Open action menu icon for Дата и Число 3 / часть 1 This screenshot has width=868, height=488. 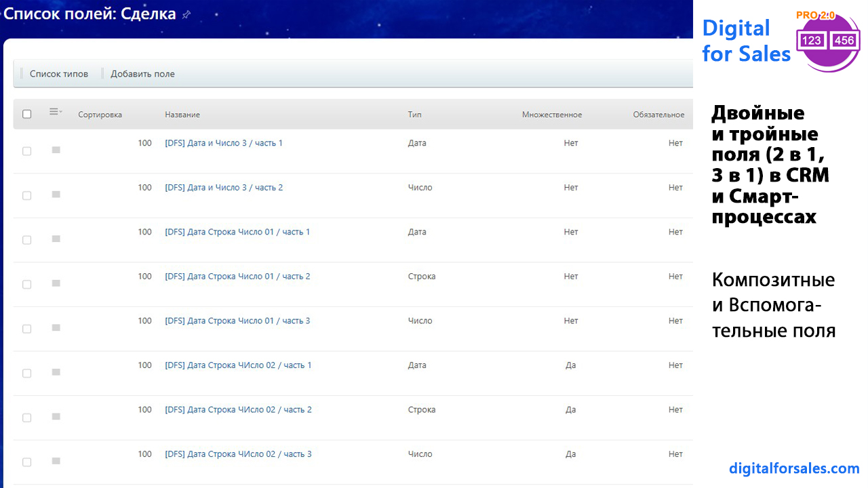[x=56, y=150]
